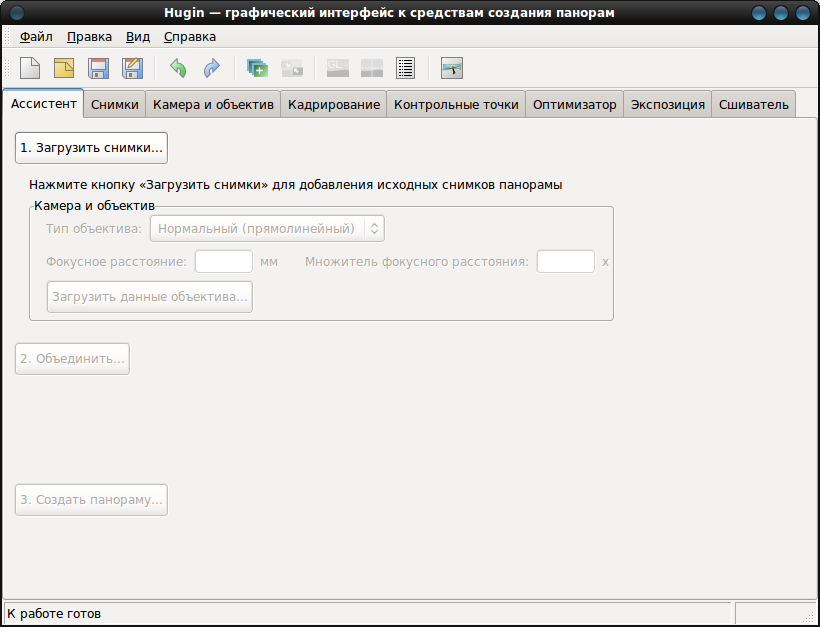Open the Контрольные точки tab
The width and height of the screenshot is (820, 627).
coord(456,105)
